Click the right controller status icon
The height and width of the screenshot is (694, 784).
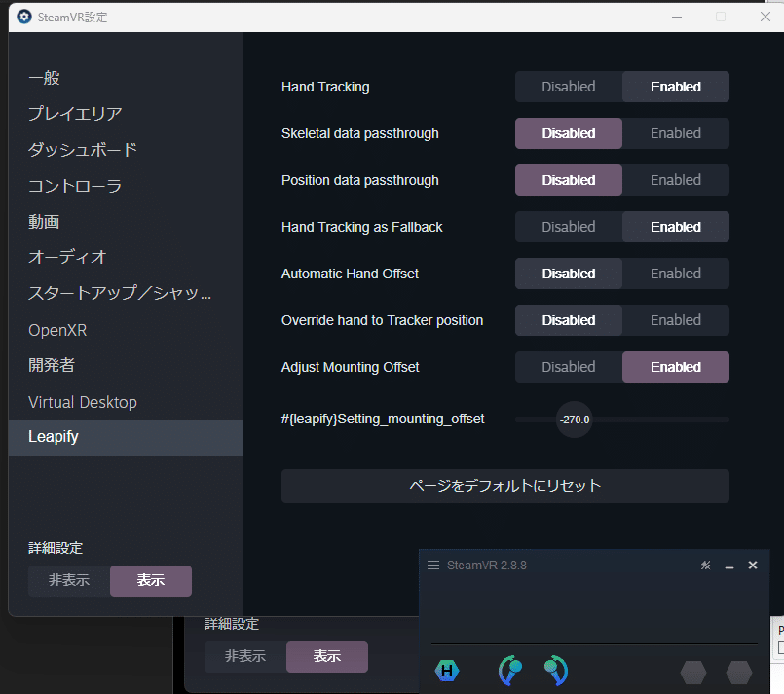click(556, 670)
